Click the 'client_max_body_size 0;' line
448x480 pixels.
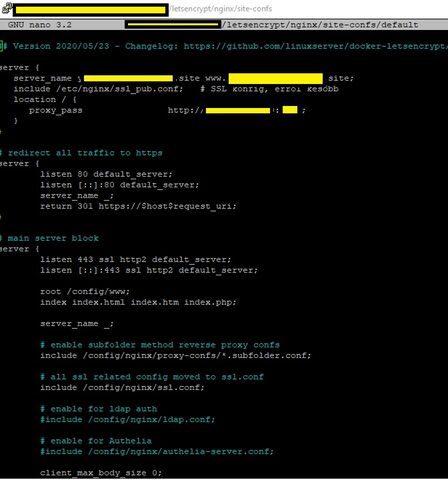[x=101, y=473]
